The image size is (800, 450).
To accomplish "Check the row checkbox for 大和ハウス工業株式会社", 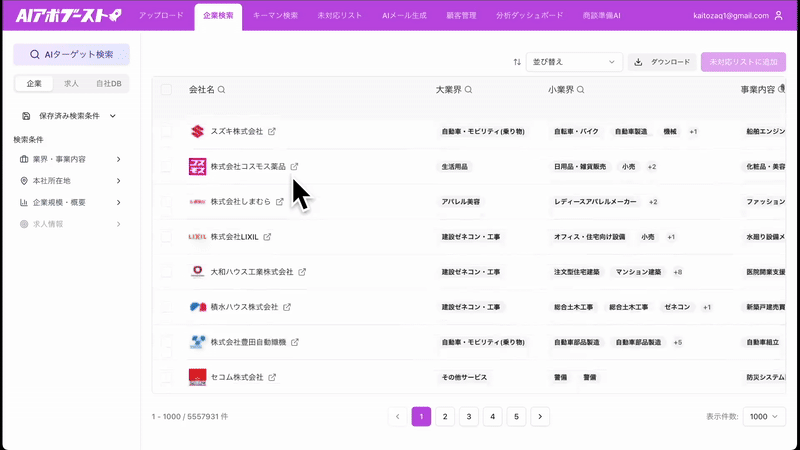I will click(166, 272).
